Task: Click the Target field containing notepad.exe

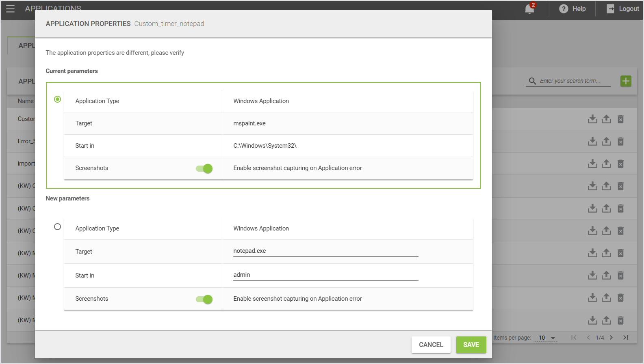Action: pos(325,251)
